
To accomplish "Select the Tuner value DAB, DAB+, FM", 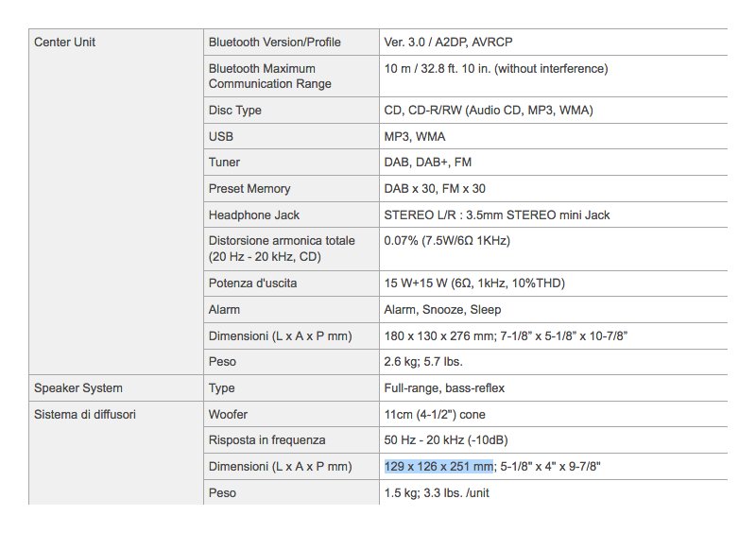I will click(x=427, y=163).
